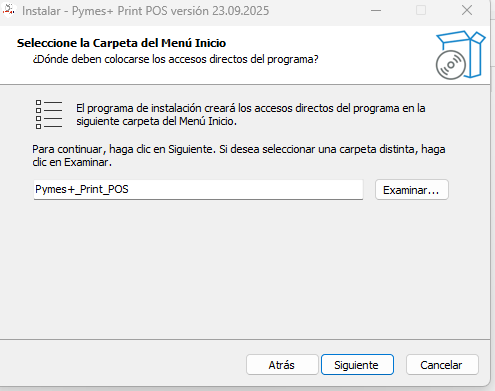Click the Examinar... button
The image size is (495, 391).
pos(412,190)
